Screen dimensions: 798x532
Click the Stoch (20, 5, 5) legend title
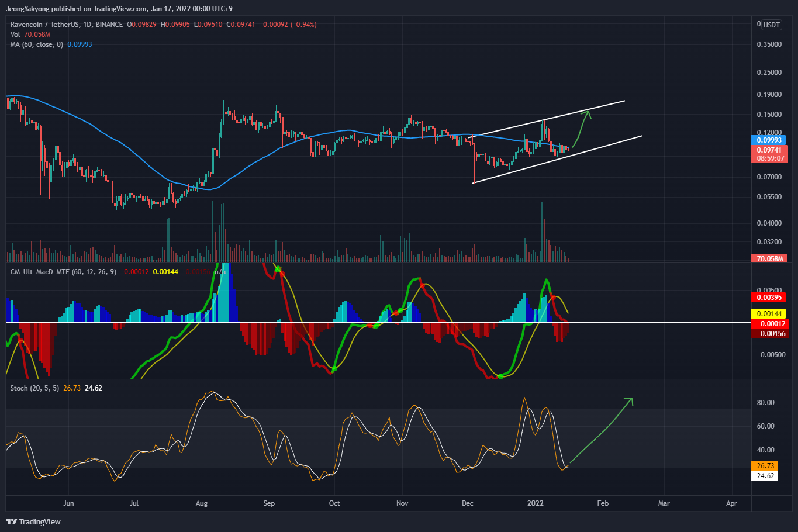click(34, 388)
